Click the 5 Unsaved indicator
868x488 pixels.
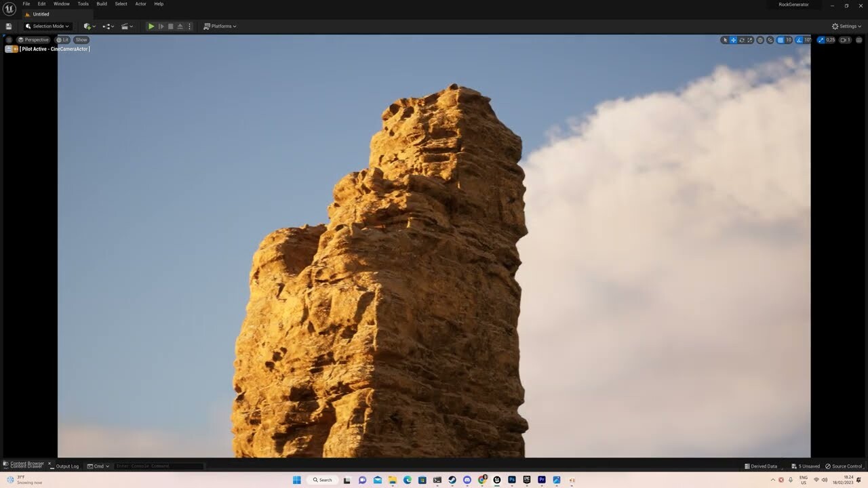tap(806, 466)
